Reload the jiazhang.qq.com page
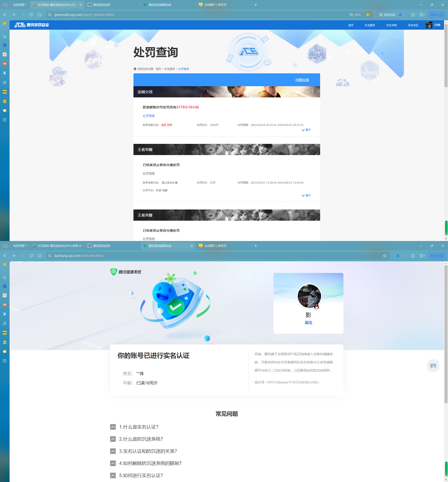448x482 pixels. point(31,255)
